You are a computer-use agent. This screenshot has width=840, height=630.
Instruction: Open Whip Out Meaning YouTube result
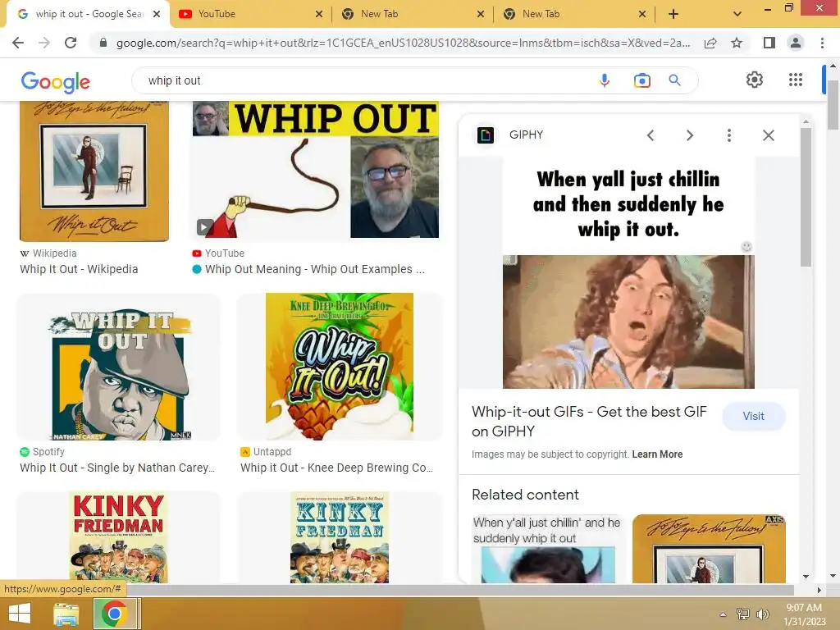[315, 269]
